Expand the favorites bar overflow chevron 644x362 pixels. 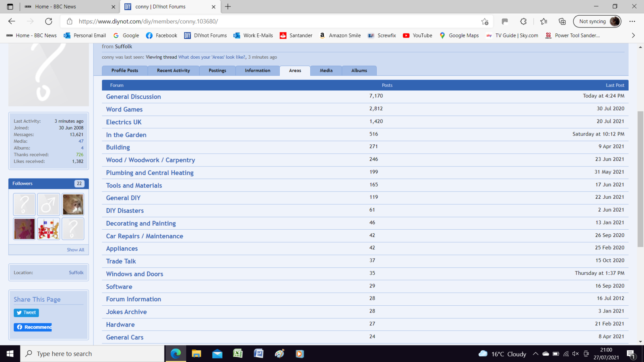tap(633, 35)
